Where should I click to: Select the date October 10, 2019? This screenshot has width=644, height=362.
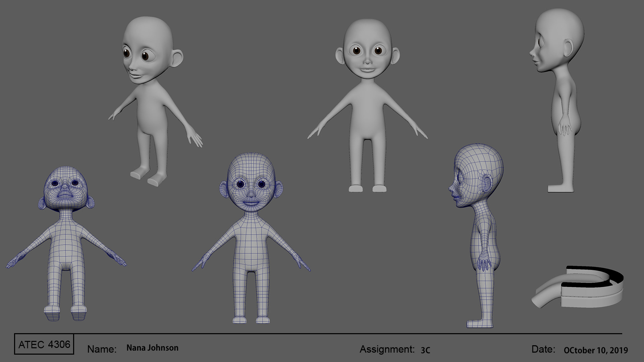click(596, 351)
